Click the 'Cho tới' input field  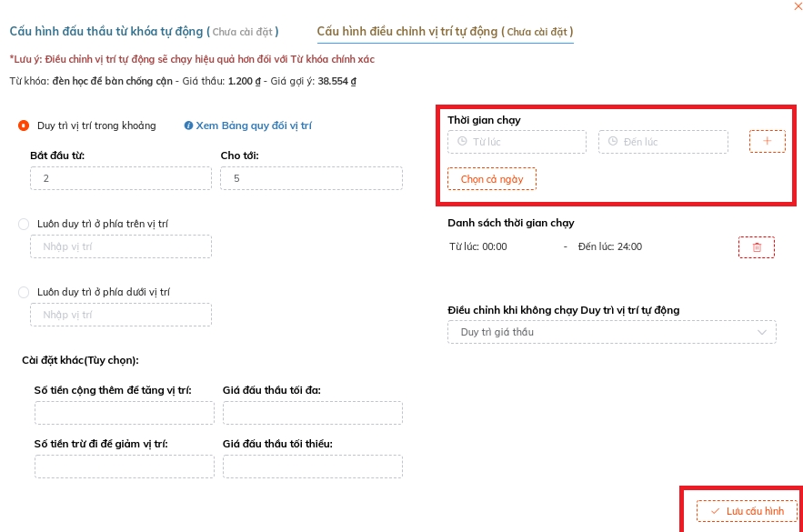[311, 179]
